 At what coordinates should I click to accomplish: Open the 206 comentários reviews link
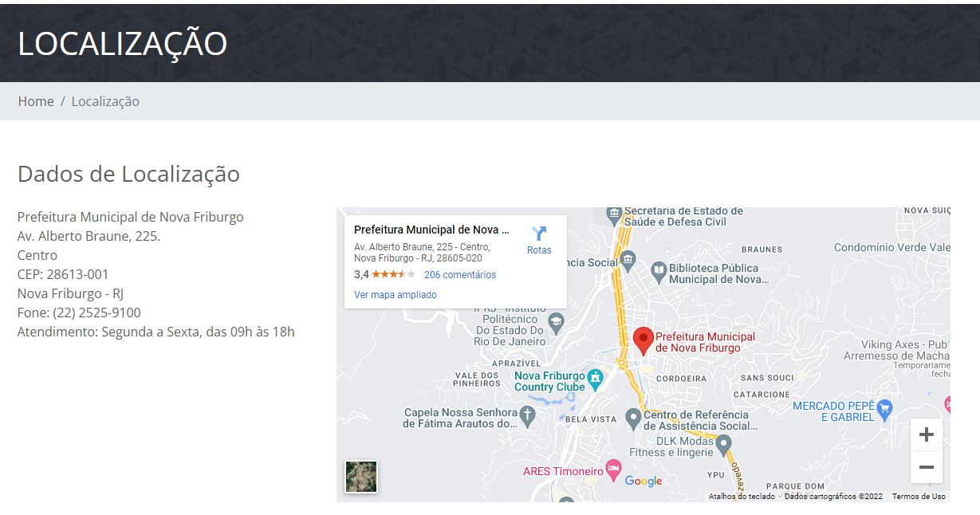(x=459, y=275)
